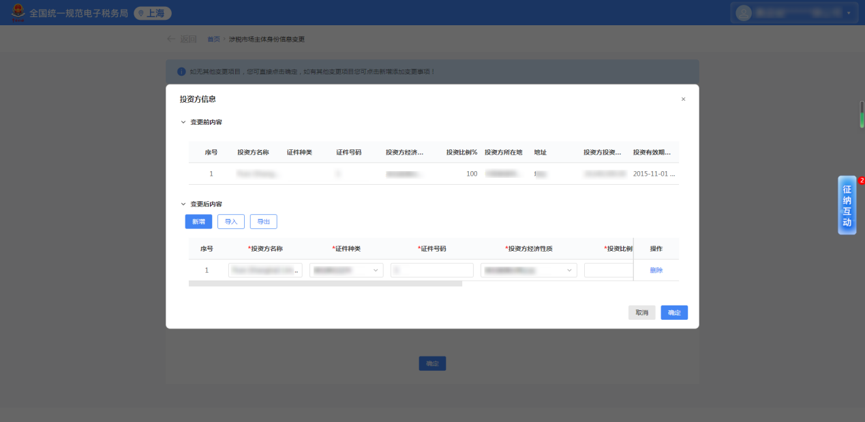The width and height of the screenshot is (865, 422).
Task: Open the 投资方经济性质 dropdown
Action: coord(528,270)
